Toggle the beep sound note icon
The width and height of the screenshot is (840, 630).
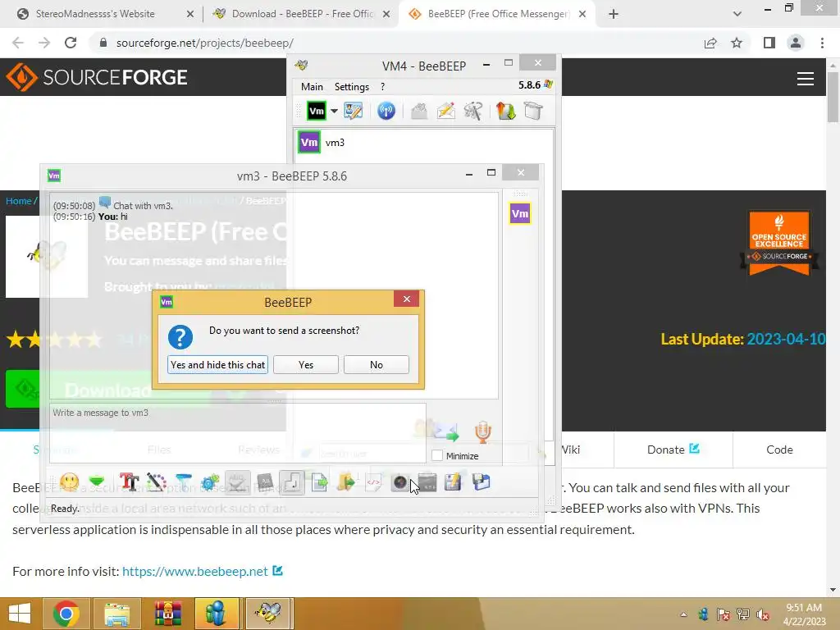tap(292, 482)
